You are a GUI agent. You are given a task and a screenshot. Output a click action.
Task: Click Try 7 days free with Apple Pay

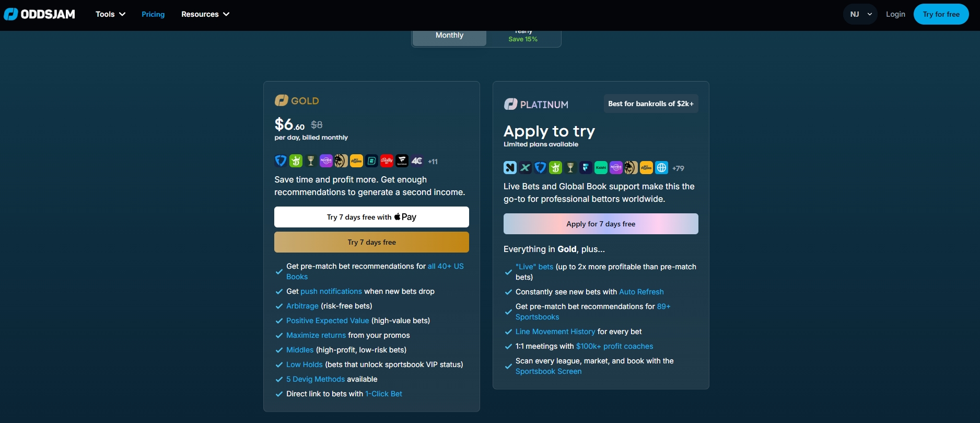pos(371,217)
